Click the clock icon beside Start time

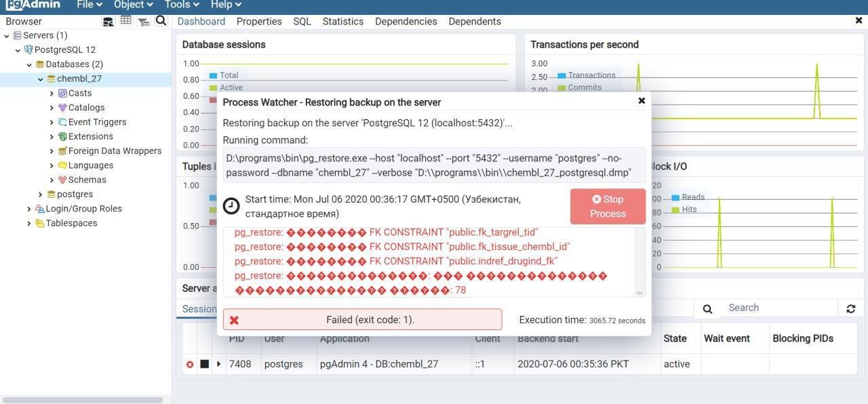(x=231, y=205)
